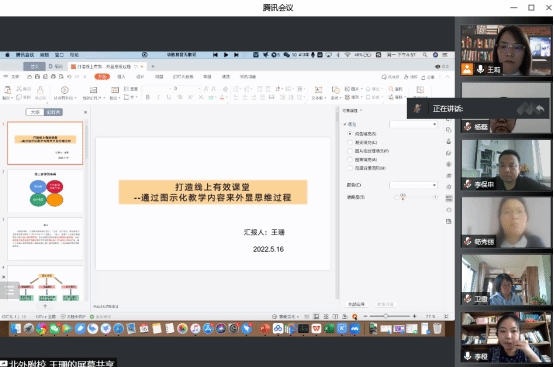Click the zoom slider in the status bar

point(390,316)
